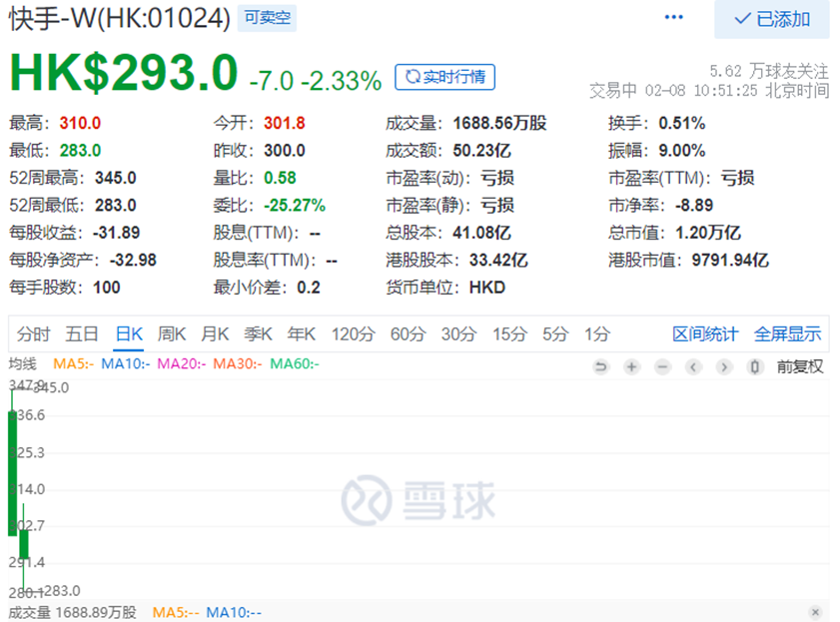Image resolution: width=840 pixels, height=622 pixels.
Task: Toggle the MA5 moving average legend
Action: [x=73, y=364]
